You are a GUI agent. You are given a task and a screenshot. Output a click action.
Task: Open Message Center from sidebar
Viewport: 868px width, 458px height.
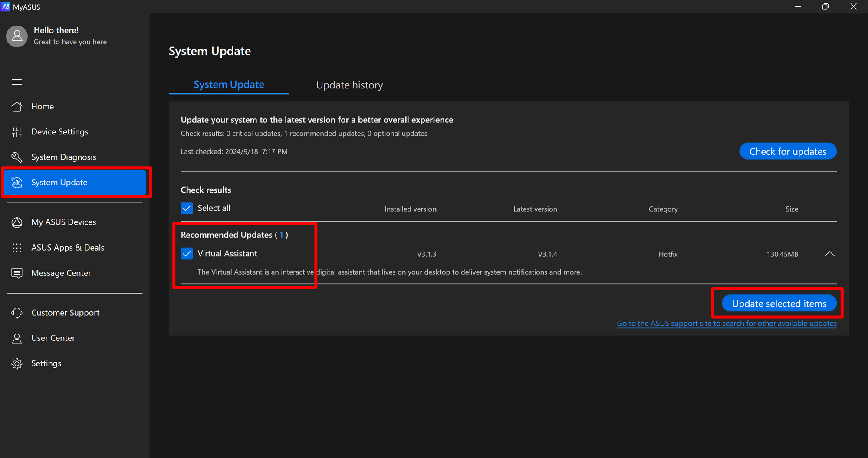75,273
